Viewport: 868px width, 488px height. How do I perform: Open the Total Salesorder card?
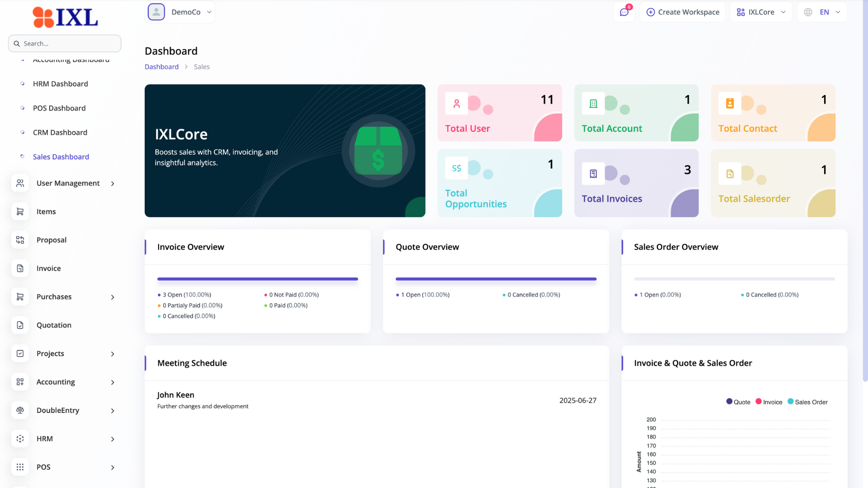point(773,183)
